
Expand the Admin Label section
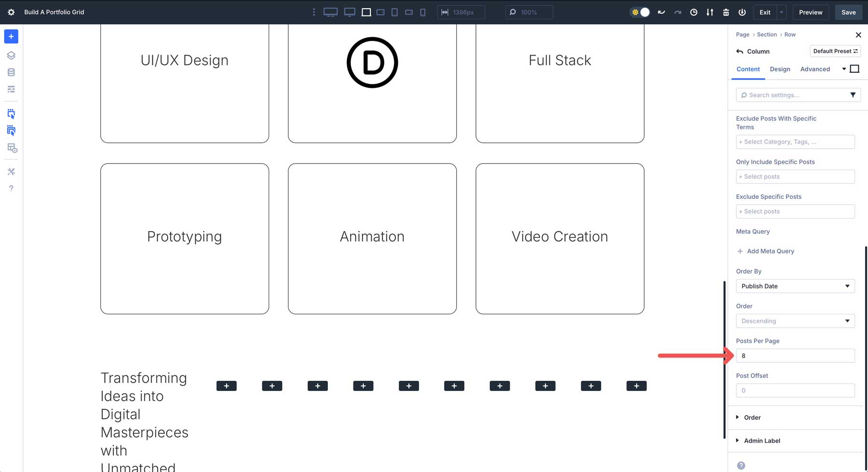coord(762,440)
